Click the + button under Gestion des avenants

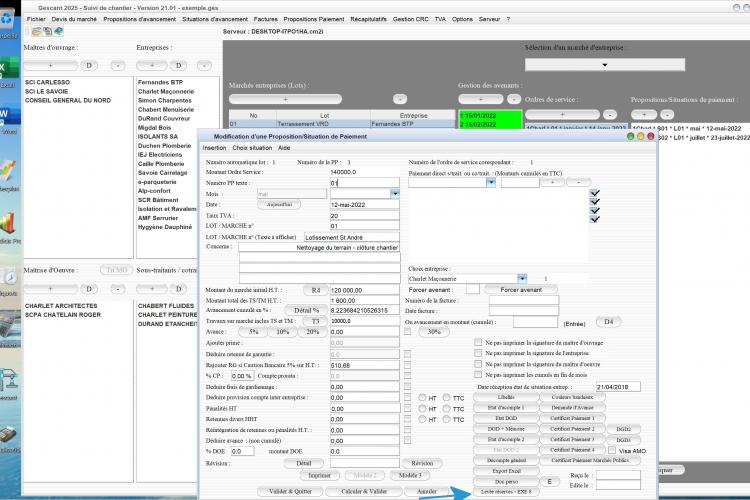pos(481,100)
